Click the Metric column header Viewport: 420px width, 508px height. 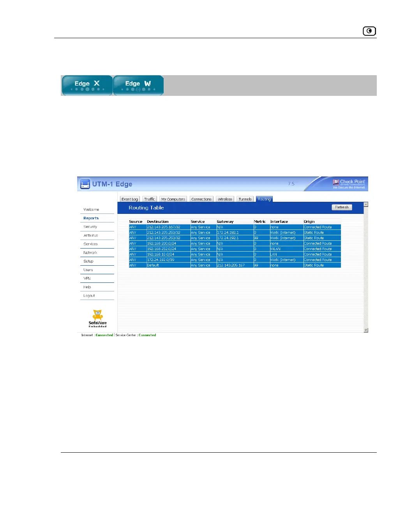259,221
